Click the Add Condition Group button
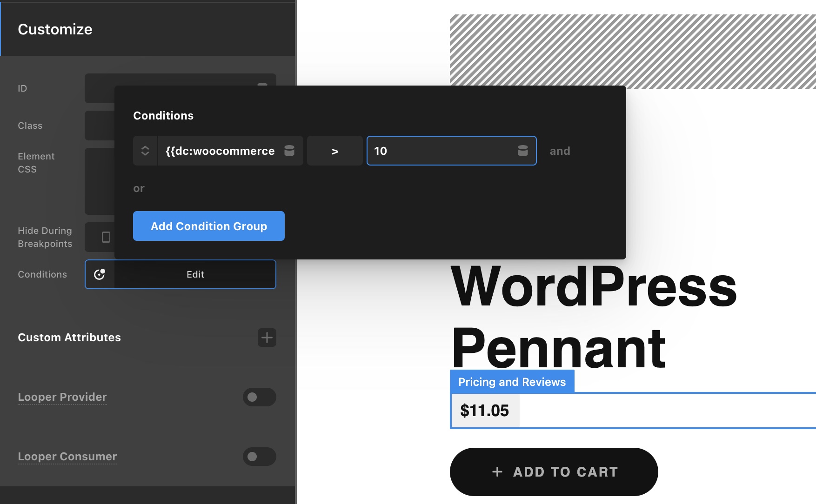The image size is (816, 504). [x=209, y=226]
